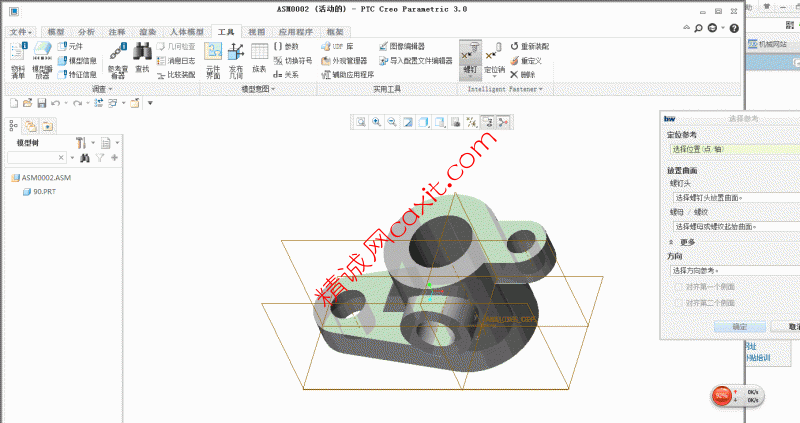Select 90.PRT in the model tree

point(39,192)
